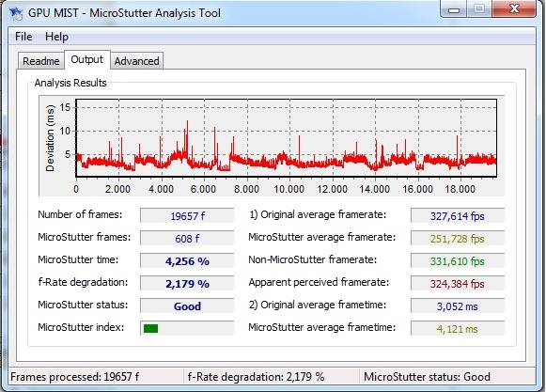The height and width of the screenshot is (392, 546).
Task: Click 'Frames processed: 19657 f' in status bar
Action: pos(74,377)
